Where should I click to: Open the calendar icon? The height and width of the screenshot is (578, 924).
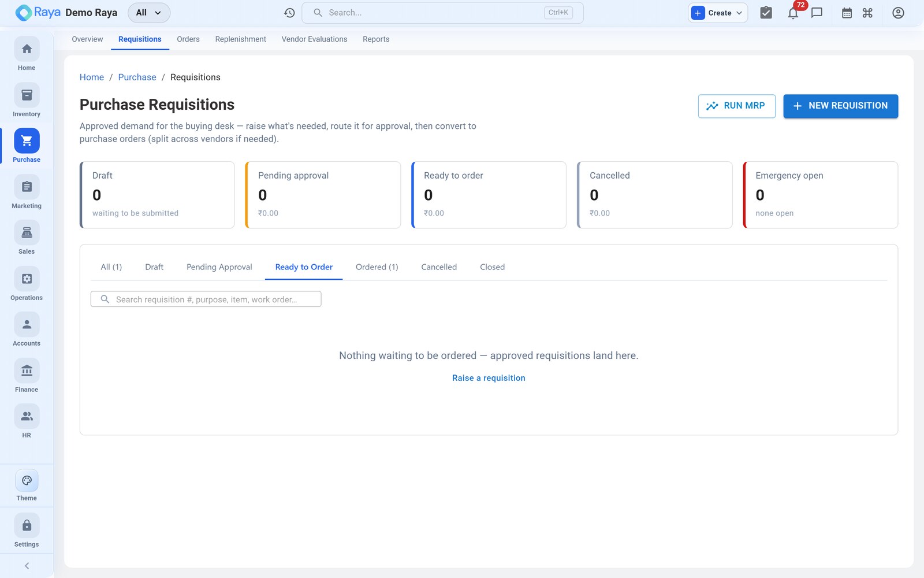[847, 13]
